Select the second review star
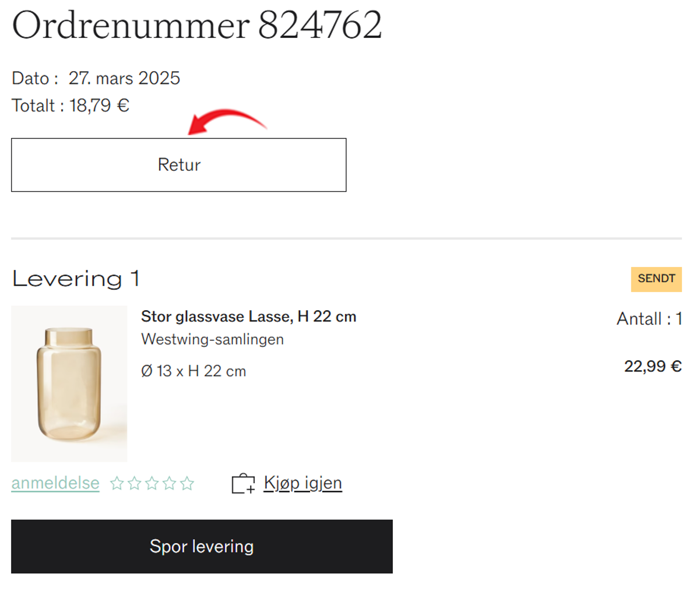700x591 pixels. (135, 483)
